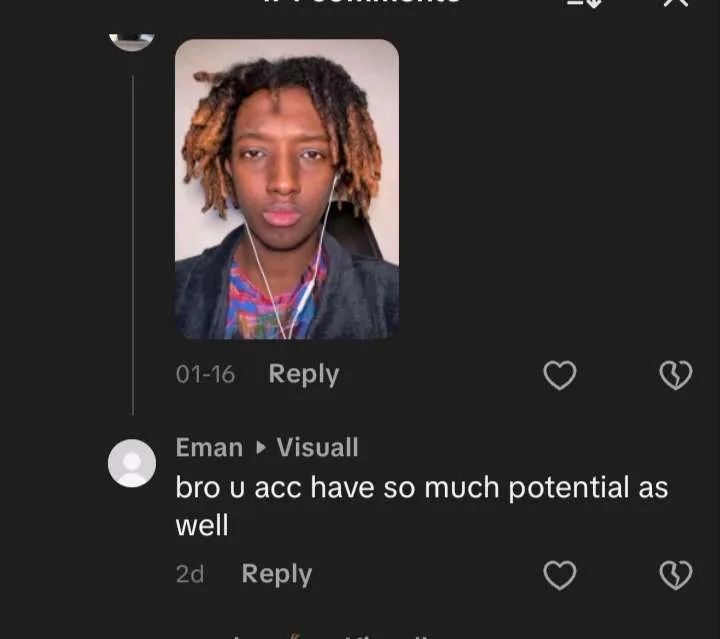Tap the cut-off avatar above thread line
Viewport: 720px width, 639px height.
pyautogui.click(x=132, y=42)
